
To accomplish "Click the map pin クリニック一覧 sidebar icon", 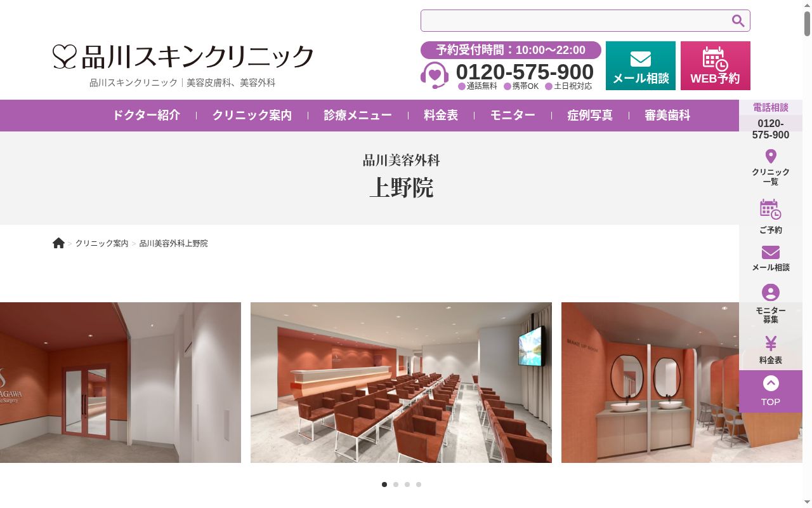I will pos(771,156).
